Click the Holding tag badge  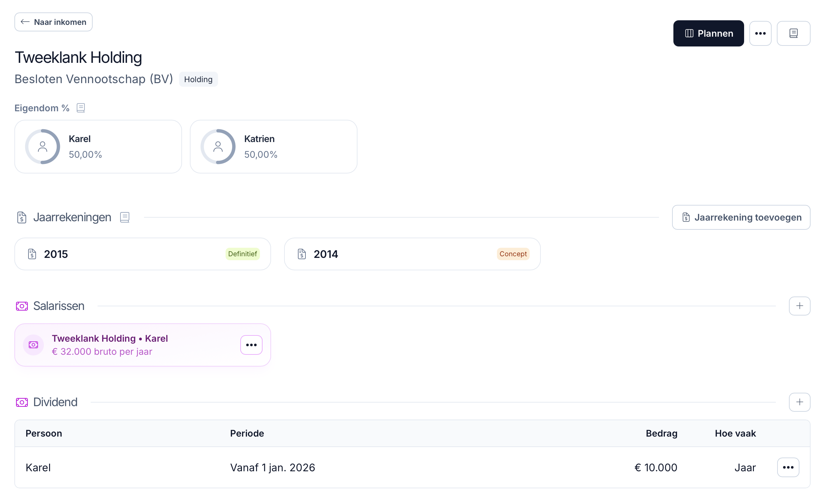198,79
